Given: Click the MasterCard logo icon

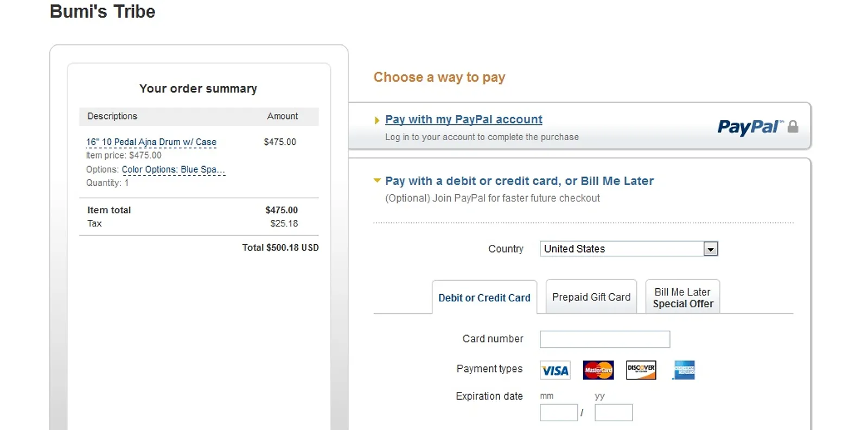Looking at the screenshot, I should pos(598,370).
